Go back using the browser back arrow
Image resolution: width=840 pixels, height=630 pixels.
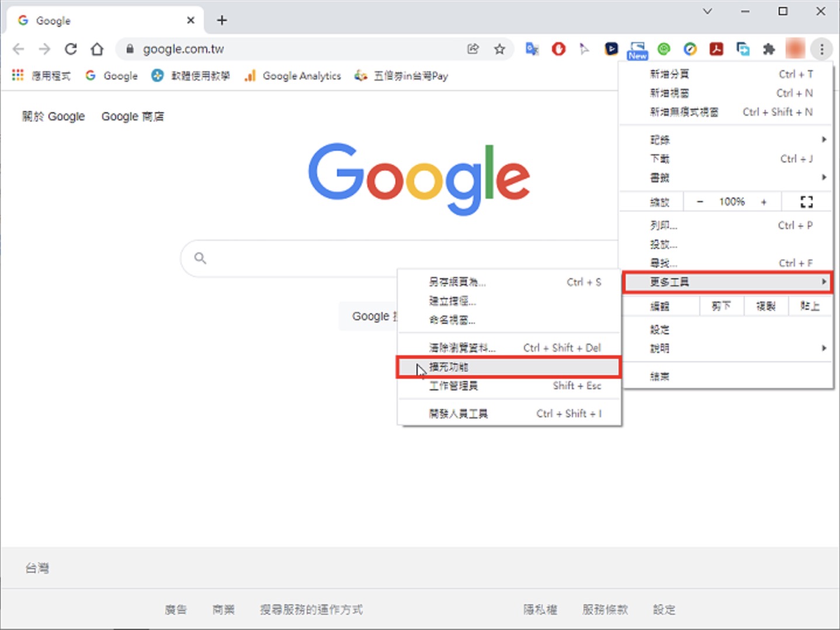[x=18, y=49]
